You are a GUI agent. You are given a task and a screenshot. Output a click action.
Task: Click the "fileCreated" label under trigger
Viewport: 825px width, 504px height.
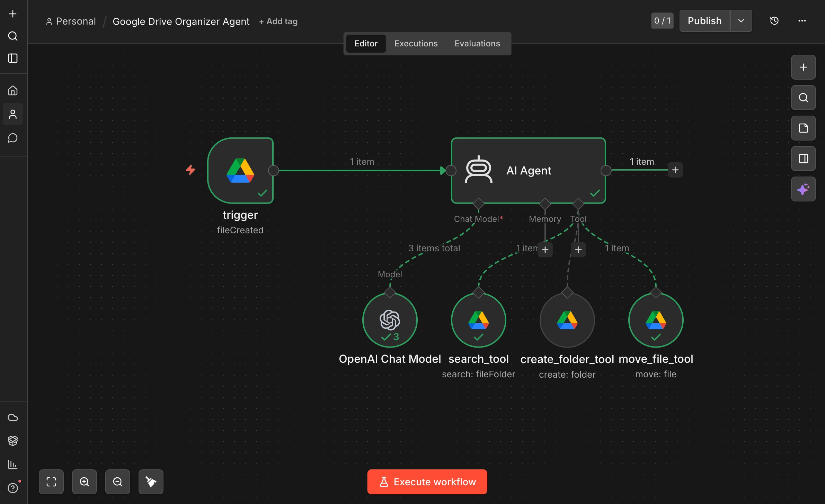[240, 230]
